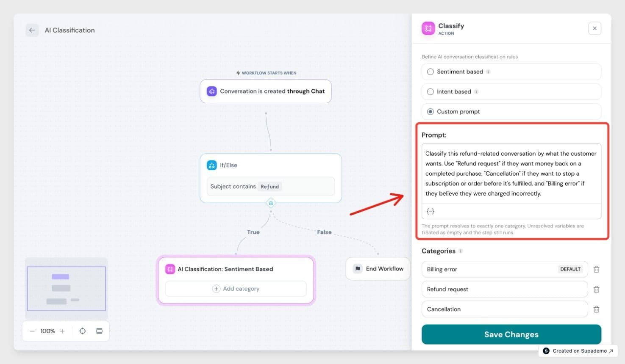Viewport: 625px width, 364px height.
Task: Click into the Prompt text area
Action: [511, 174]
